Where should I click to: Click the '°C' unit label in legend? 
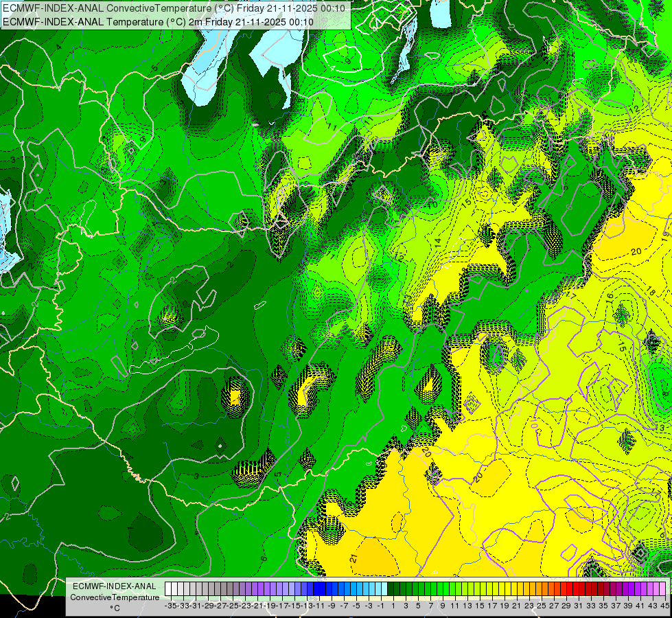click(x=115, y=608)
